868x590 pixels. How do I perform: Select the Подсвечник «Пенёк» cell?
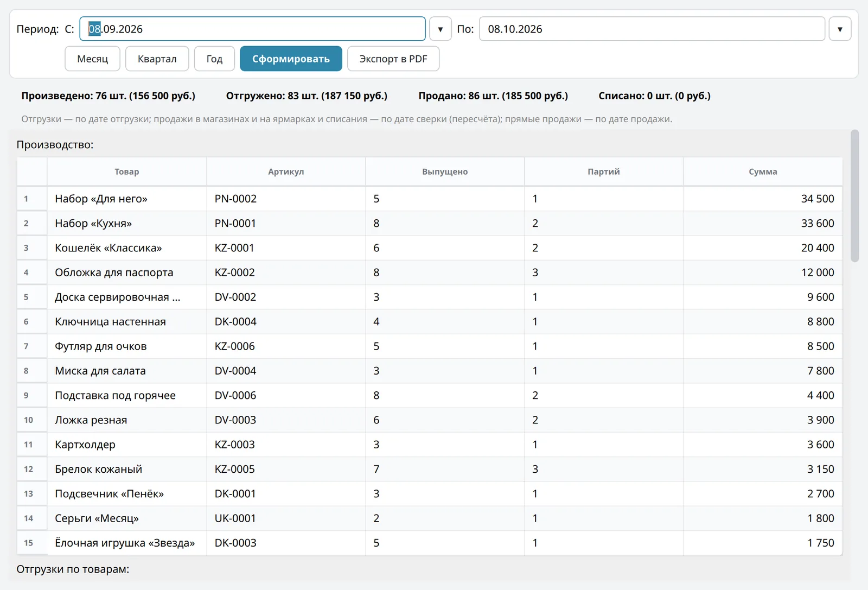pyautogui.click(x=127, y=494)
